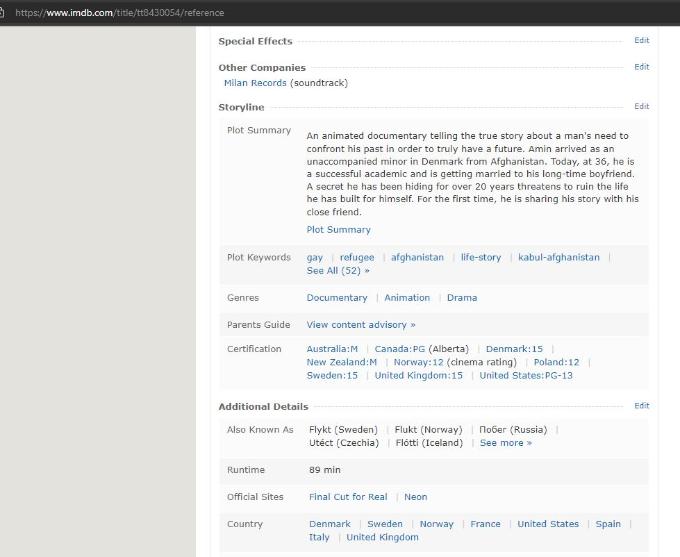Open the Documentary genre link

coord(337,298)
